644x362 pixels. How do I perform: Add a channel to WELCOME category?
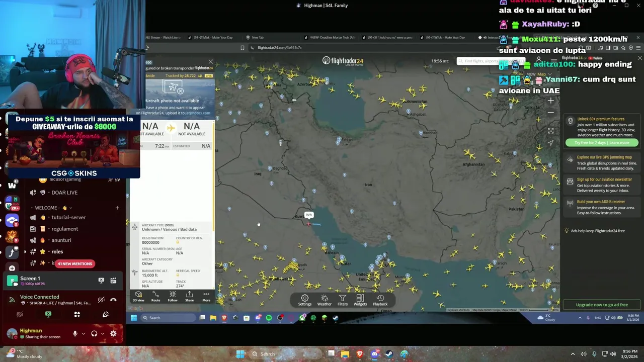117,208
